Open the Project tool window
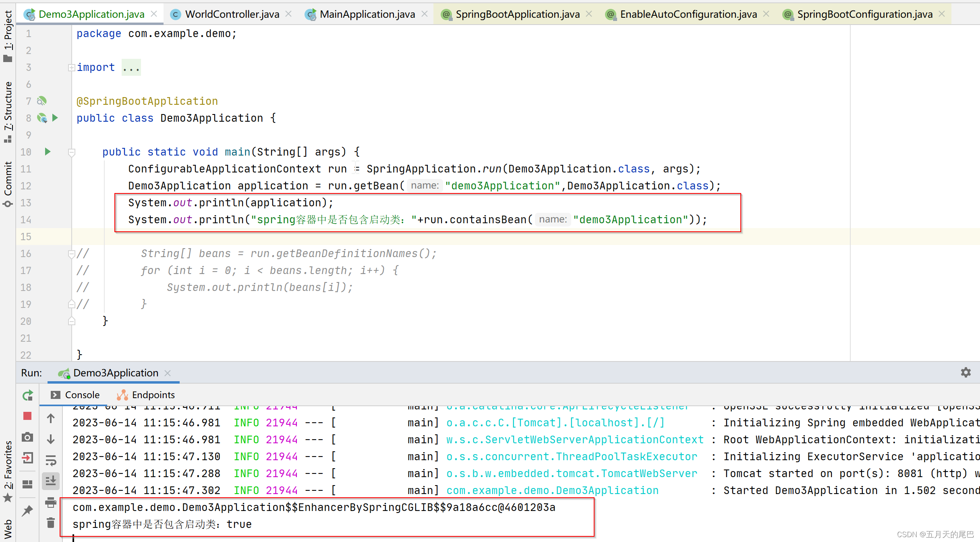This screenshot has height=542, width=980. click(8, 36)
